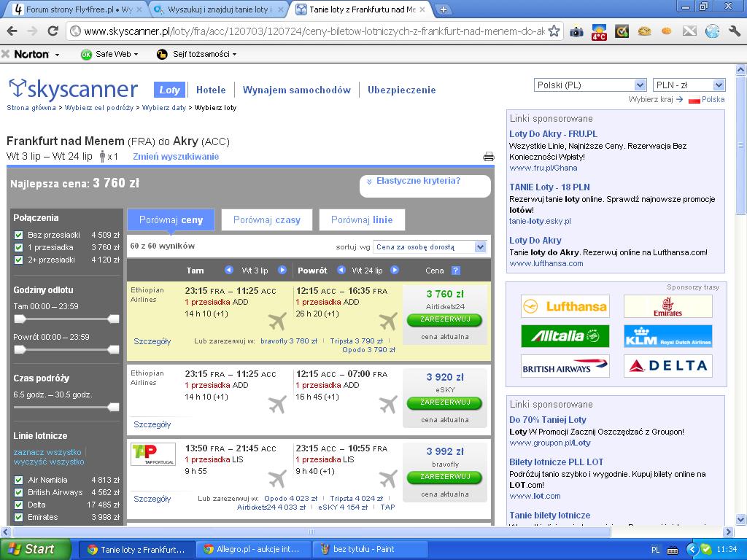The image size is (747, 560).
Task: Show next return date arrow after Wt 24 lip
Action: click(x=395, y=270)
